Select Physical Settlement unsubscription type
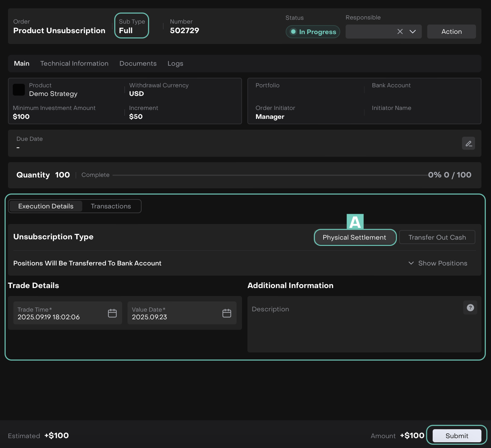Screen dimensions: 491x448 coord(355,237)
